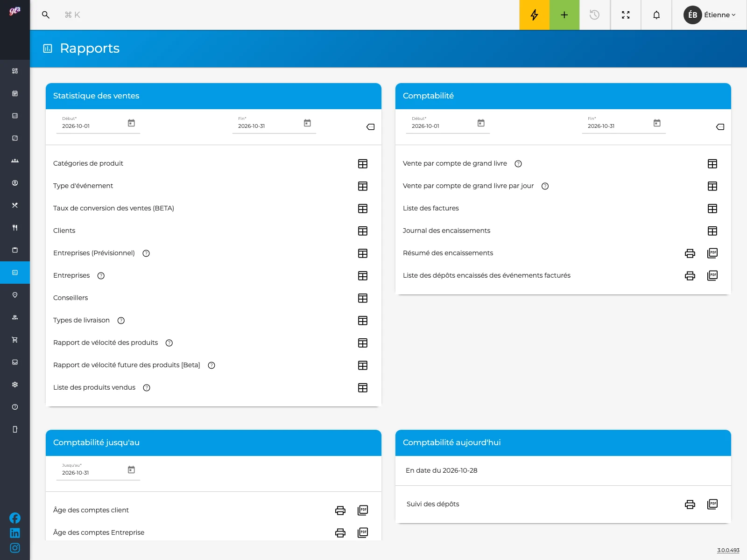This screenshot has width=747, height=560.
Task: Open table report for Conseillers
Action: [363, 298]
